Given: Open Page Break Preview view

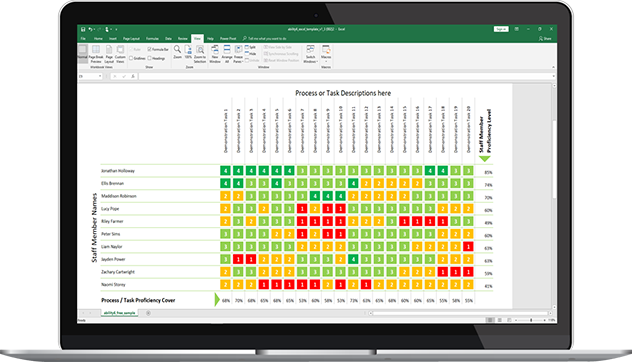Looking at the screenshot, I should (96, 54).
